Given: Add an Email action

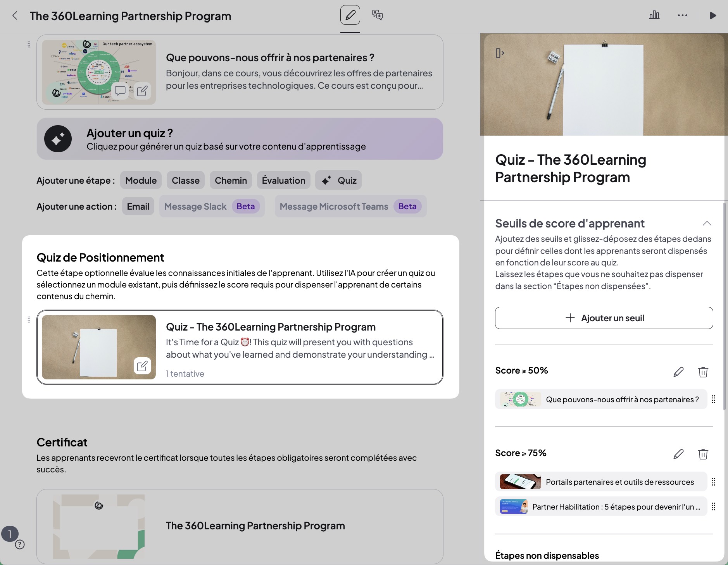Looking at the screenshot, I should pyautogui.click(x=138, y=207).
